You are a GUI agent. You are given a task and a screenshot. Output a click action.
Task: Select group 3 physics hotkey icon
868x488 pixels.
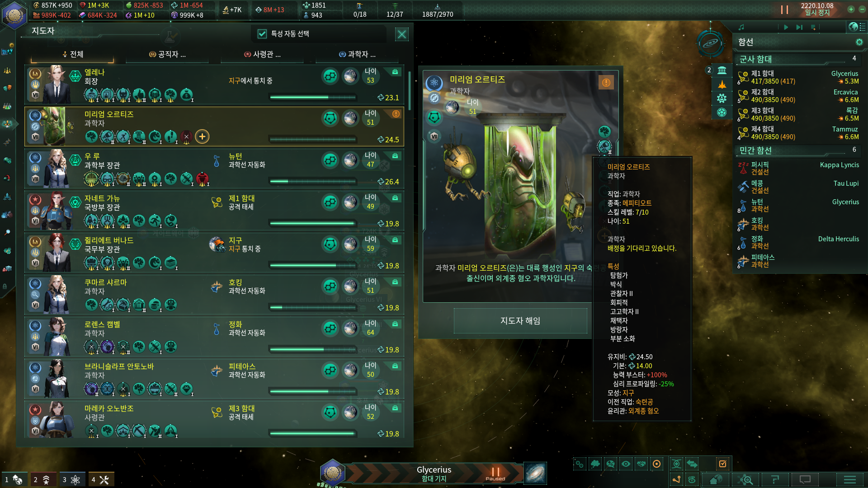tap(71, 479)
